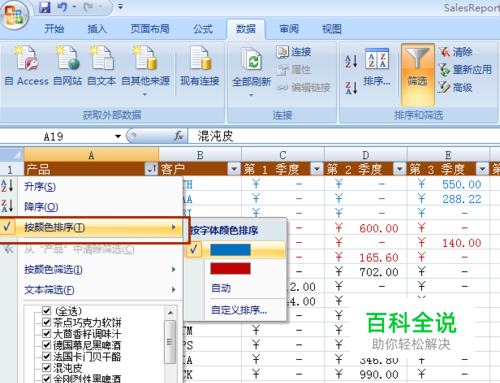Undo the last action
Viewport: 500px width, 383px height.
click(x=62, y=7)
